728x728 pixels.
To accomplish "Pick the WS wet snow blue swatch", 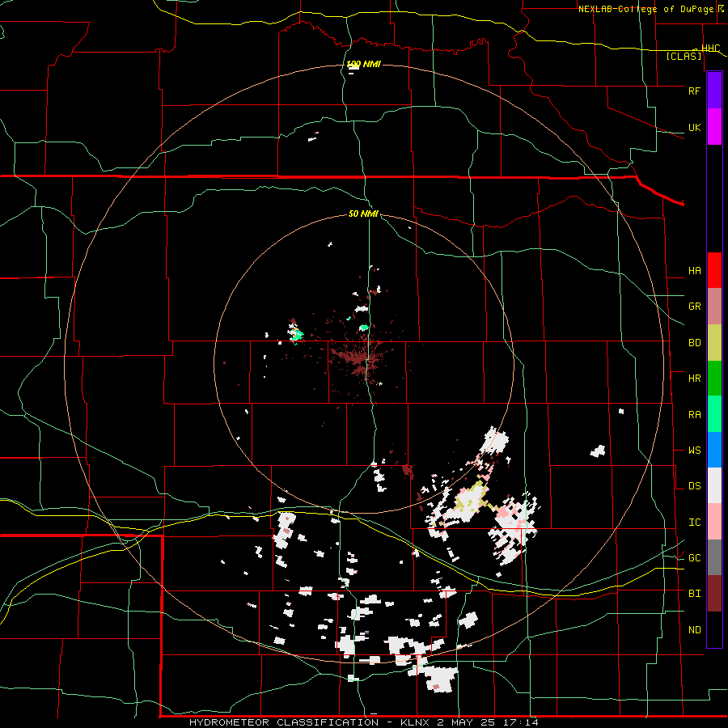I will click(714, 450).
